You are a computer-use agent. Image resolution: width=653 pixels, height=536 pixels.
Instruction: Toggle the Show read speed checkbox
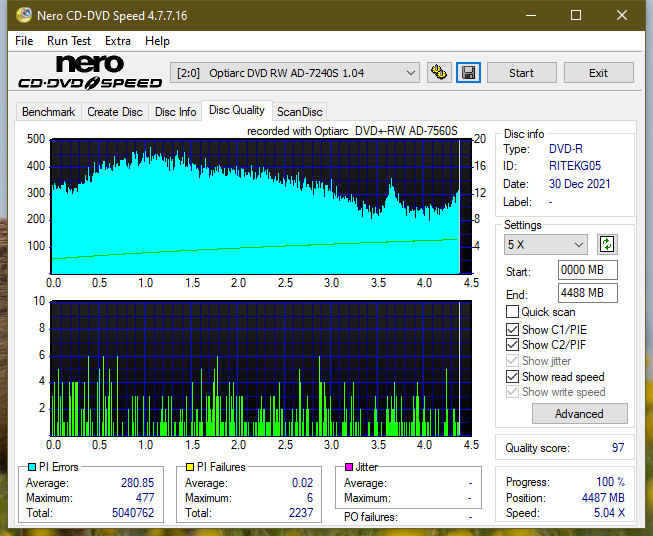click(512, 376)
